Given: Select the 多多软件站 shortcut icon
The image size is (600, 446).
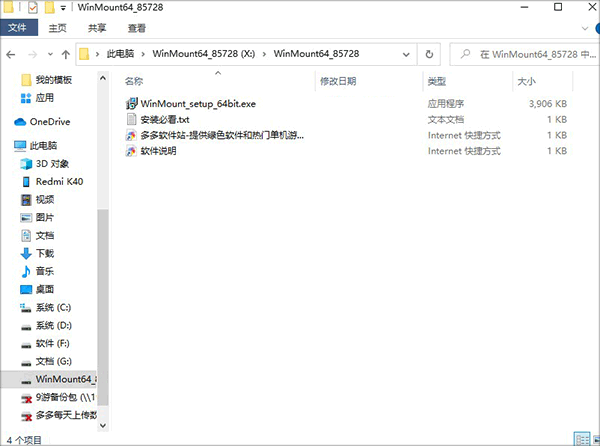Looking at the screenshot, I should 131,135.
